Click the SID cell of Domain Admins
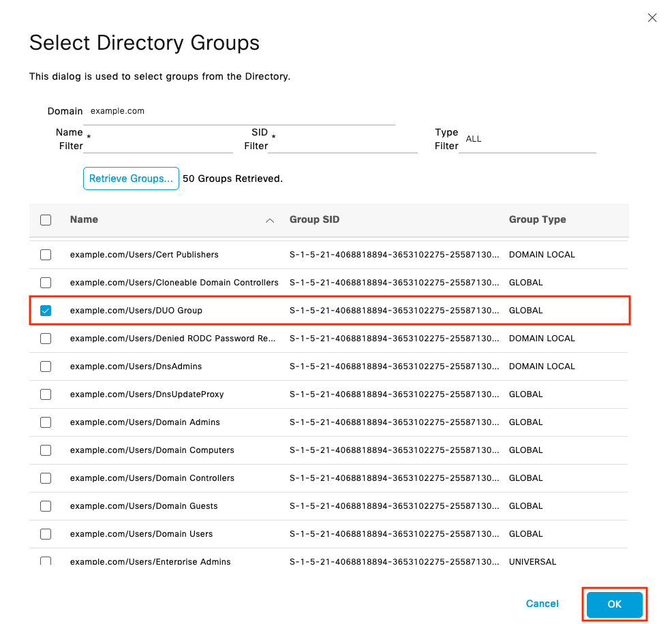 [x=395, y=422]
